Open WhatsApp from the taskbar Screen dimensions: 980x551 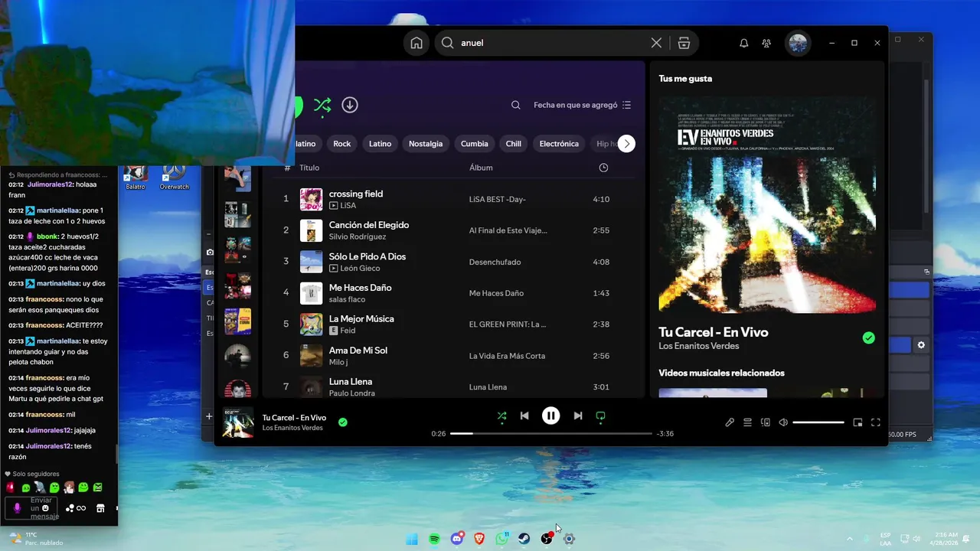point(502,539)
